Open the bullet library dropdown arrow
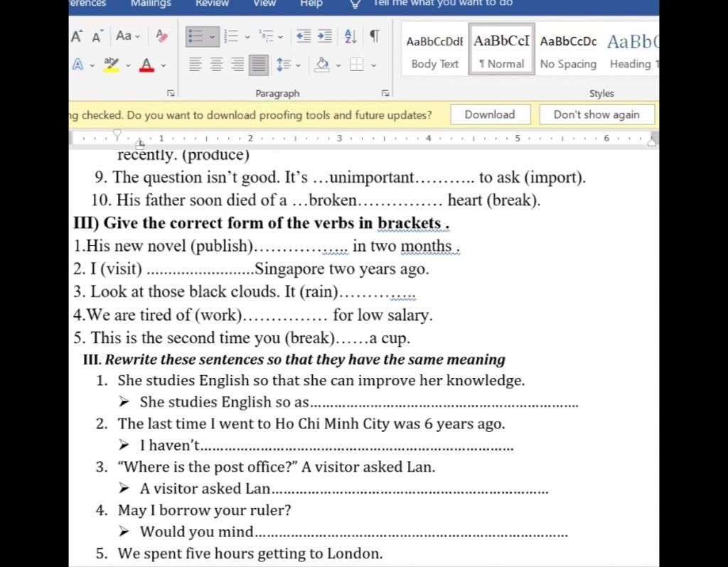The image size is (728, 567). (212, 37)
